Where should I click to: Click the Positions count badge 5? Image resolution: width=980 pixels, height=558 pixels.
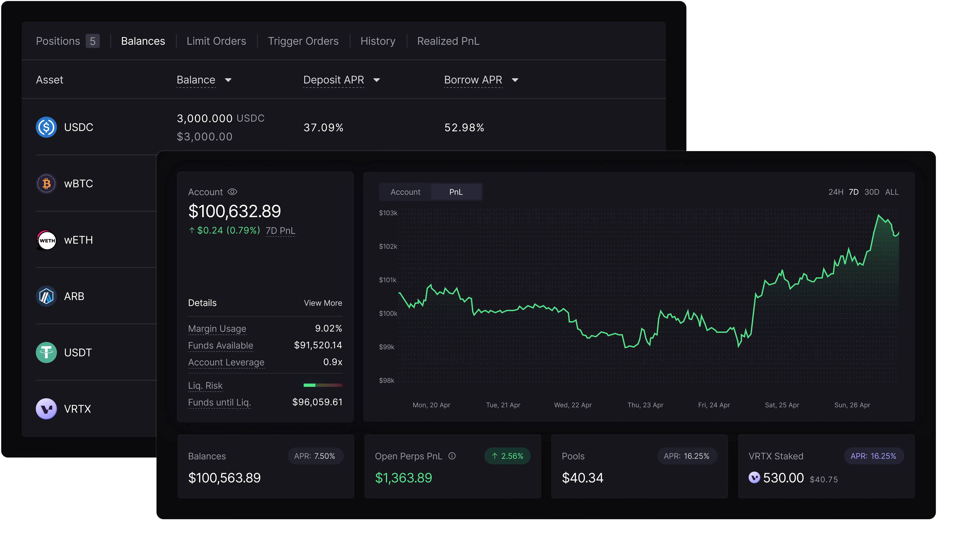click(x=92, y=41)
